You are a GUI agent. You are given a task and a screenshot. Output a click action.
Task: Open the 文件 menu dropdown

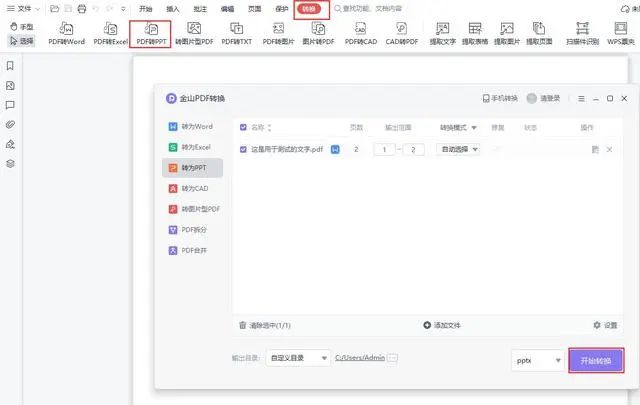23,9
